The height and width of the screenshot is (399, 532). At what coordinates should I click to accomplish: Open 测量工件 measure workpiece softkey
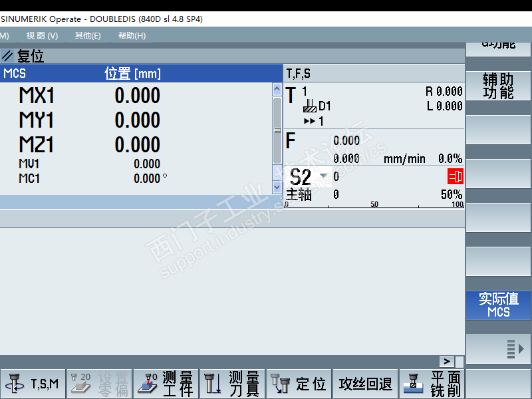coord(166,384)
